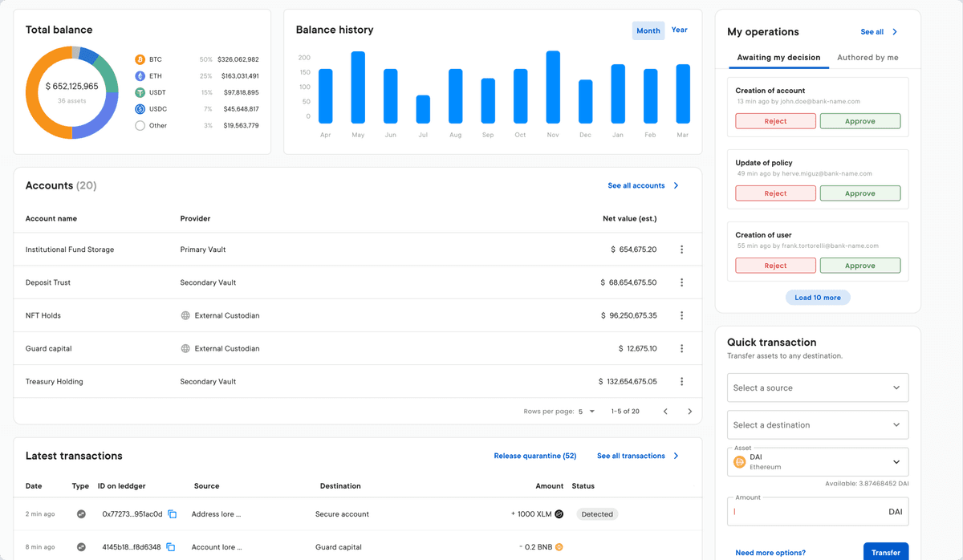Switch balance history to Year view
This screenshot has height=560, width=963.
click(679, 30)
